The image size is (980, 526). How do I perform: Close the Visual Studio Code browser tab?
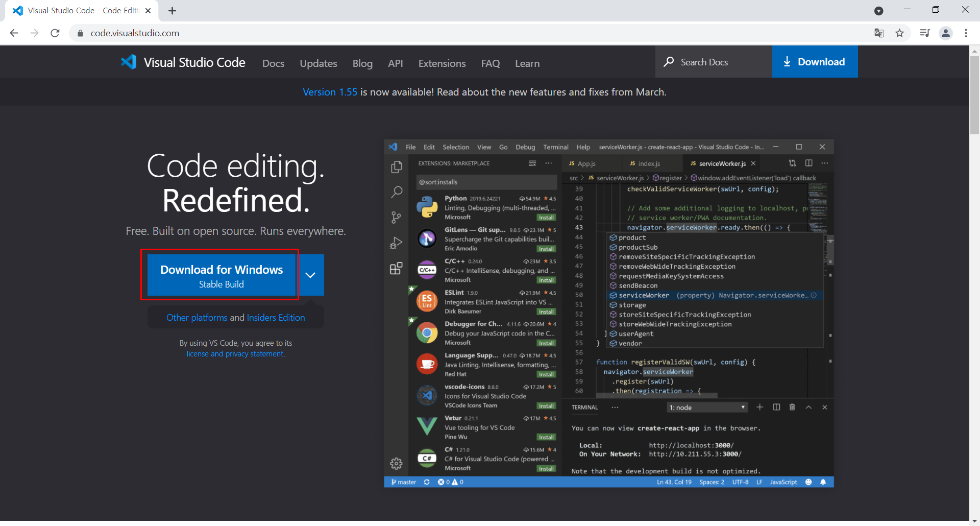[148, 11]
